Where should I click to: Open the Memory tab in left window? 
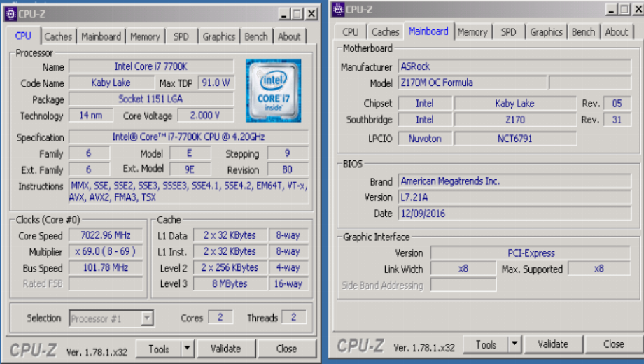pos(145,36)
